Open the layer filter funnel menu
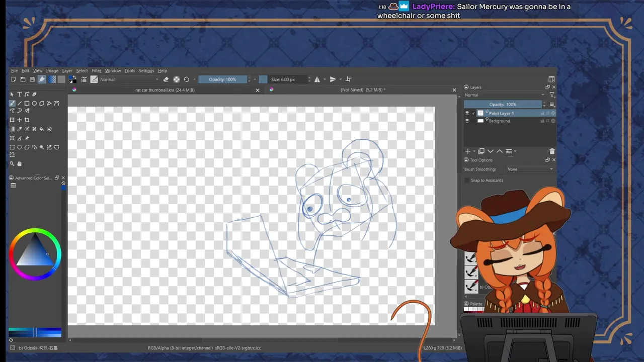The width and height of the screenshot is (644, 362). pyautogui.click(x=552, y=95)
